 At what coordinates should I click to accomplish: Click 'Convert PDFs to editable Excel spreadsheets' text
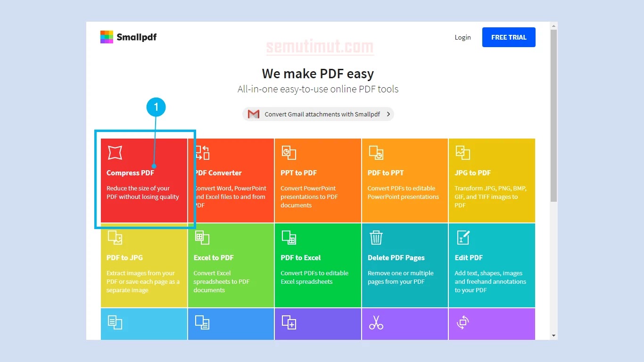point(314,278)
